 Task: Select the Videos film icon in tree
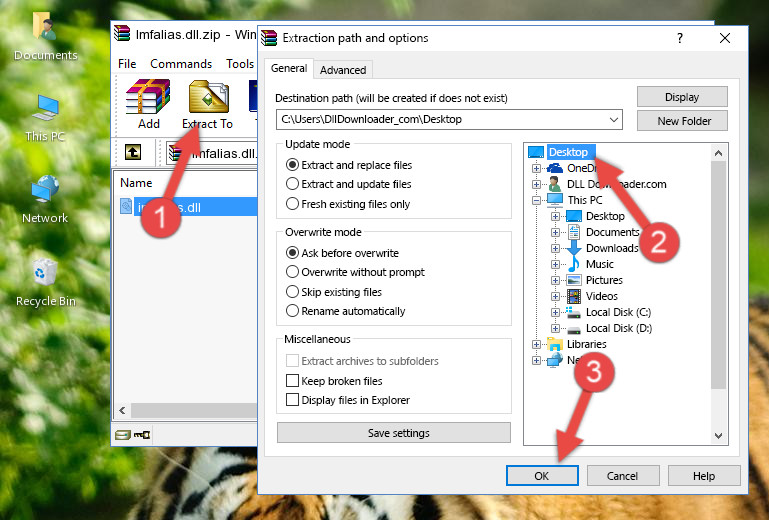[574, 296]
